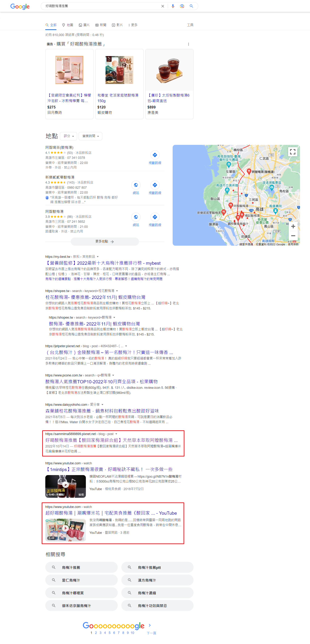
Task: Switch to the 新聞 tab
Action: [101, 25]
